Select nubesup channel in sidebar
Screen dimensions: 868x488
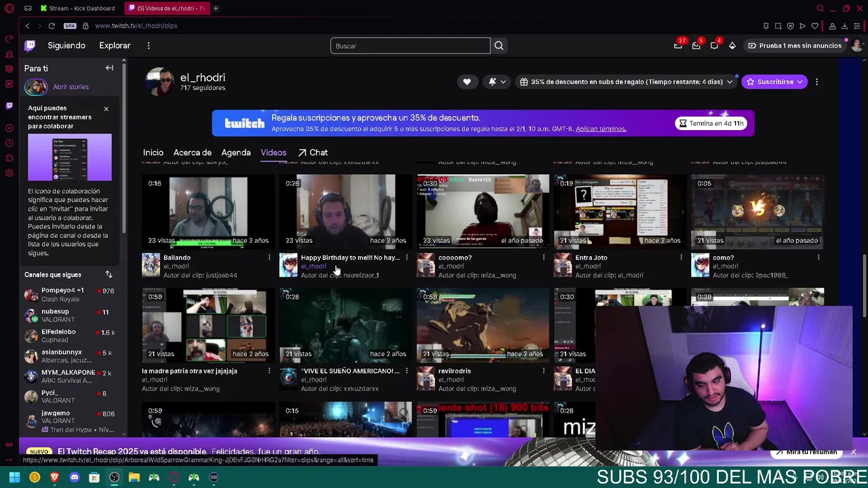(x=69, y=315)
